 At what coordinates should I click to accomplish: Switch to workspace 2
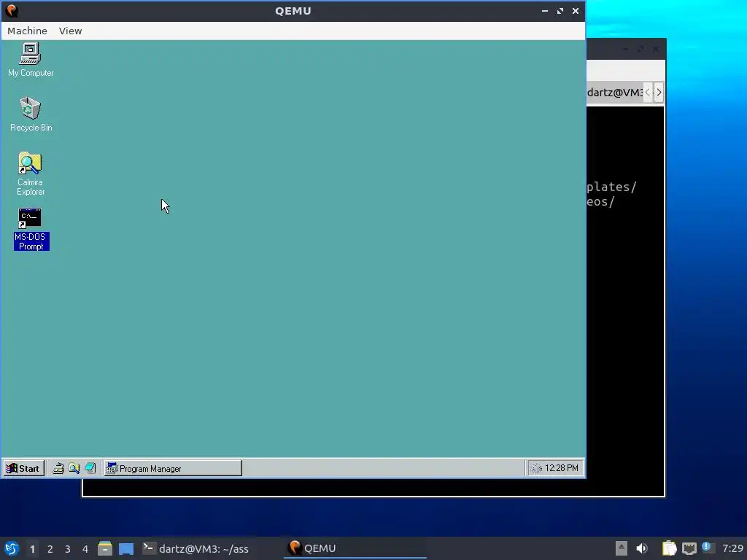(50, 549)
